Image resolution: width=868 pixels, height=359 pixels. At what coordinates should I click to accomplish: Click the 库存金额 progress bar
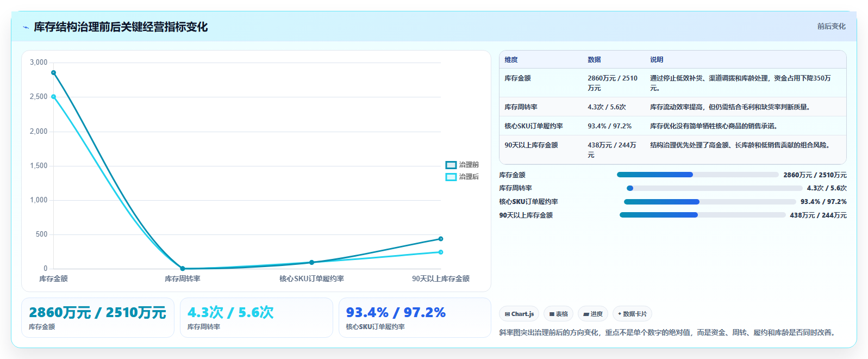pos(697,175)
